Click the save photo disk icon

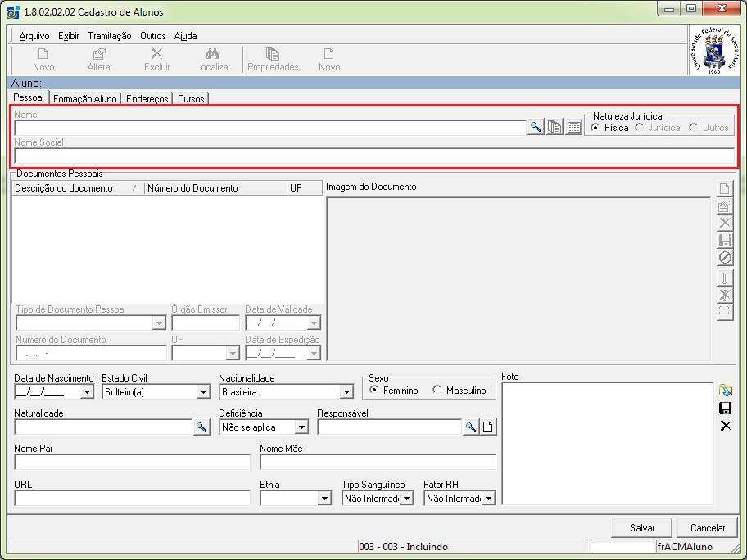pos(725,409)
